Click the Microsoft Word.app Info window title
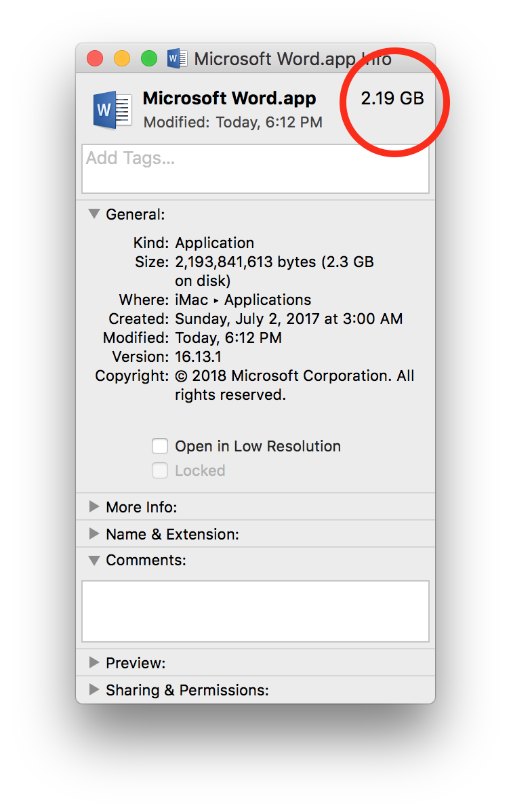The image size is (511, 812). [293, 59]
